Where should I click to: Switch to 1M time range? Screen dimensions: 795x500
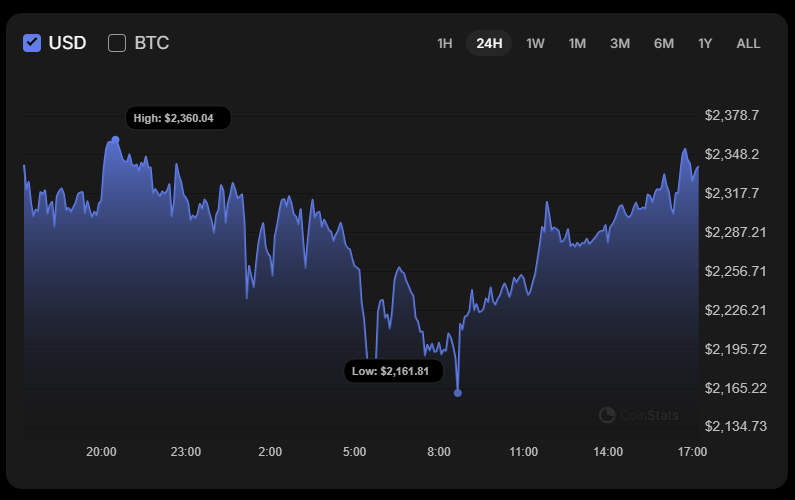point(577,43)
